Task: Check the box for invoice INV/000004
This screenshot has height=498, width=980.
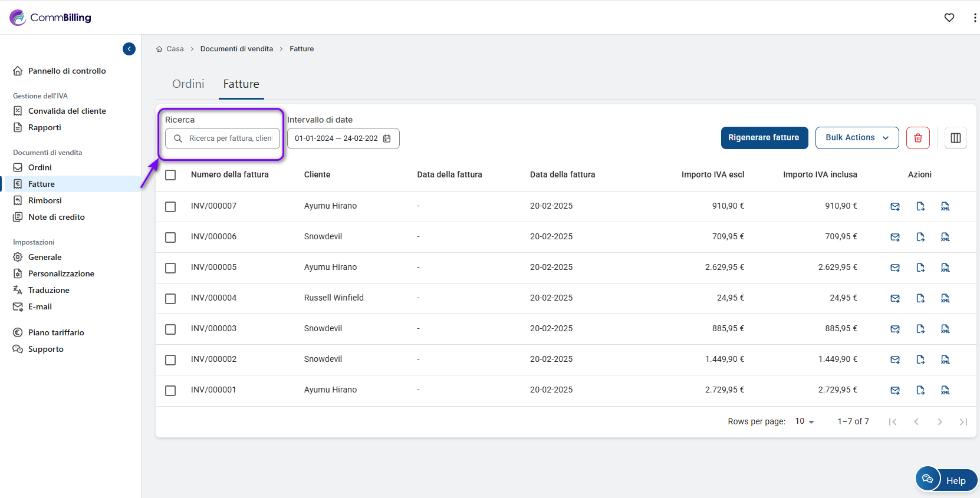Action: (x=170, y=299)
